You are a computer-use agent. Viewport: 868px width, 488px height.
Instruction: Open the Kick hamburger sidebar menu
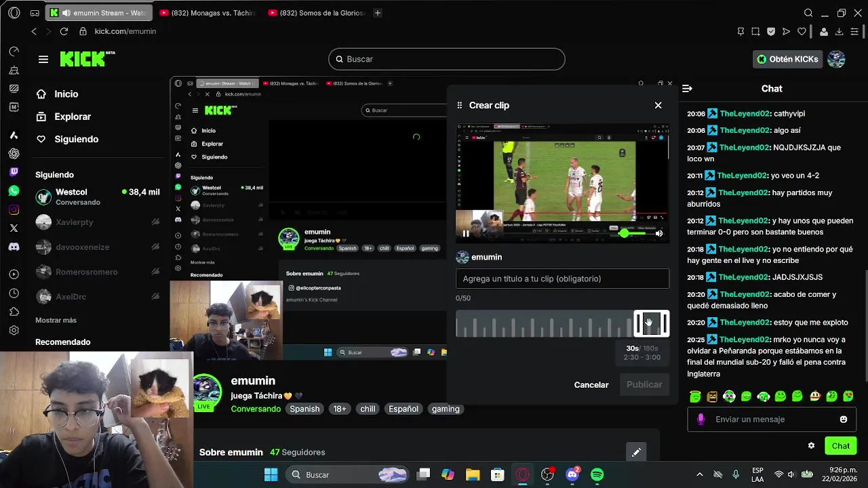pyautogui.click(x=43, y=59)
